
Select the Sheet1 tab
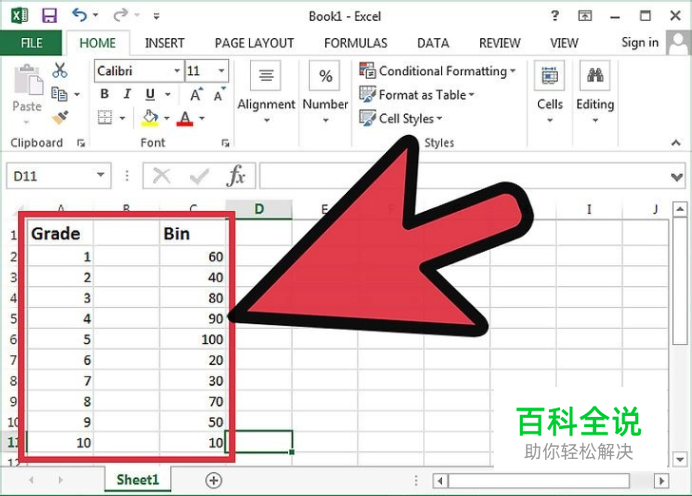(138, 480)
